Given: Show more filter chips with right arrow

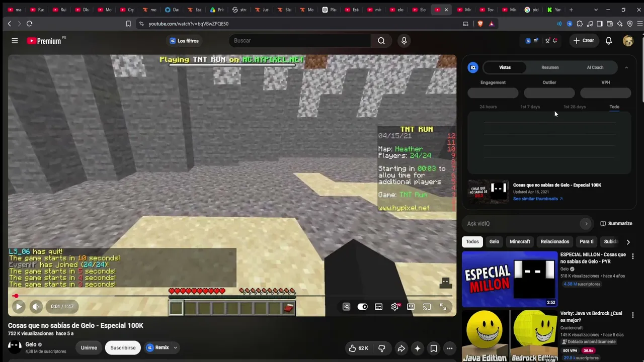Looking at the screenshot, I should (x=628, y=242).
